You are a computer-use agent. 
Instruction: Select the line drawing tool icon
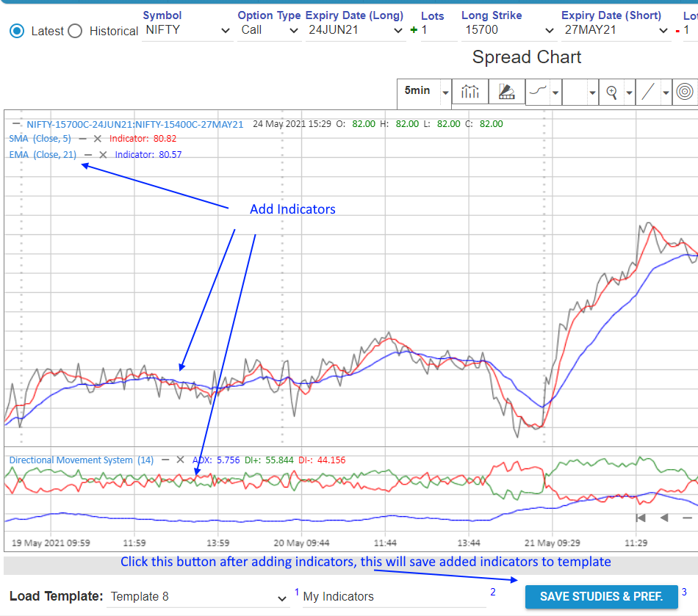pyautogui.click(x=648, y=92)
